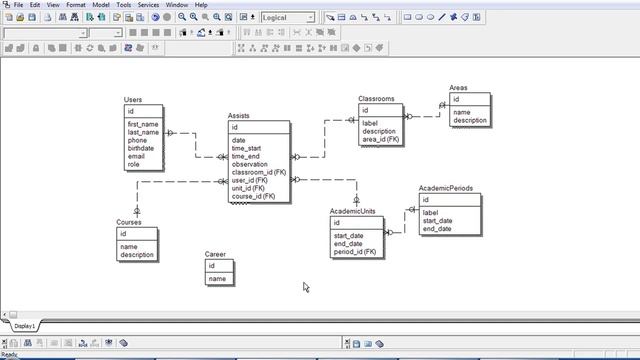Click the 'observation' attribute in Assists
This screenshot has height=360, width=640.
tap(250, 164)
